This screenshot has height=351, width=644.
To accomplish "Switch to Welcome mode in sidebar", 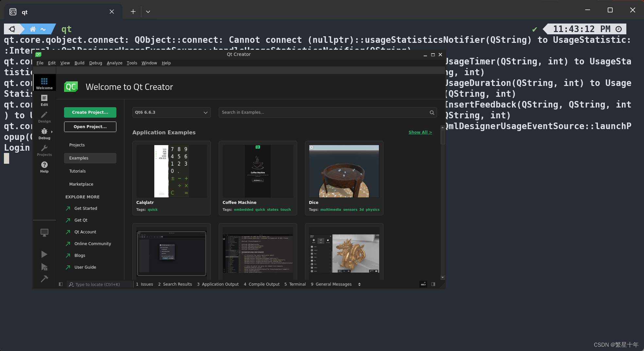I will 44,83.
